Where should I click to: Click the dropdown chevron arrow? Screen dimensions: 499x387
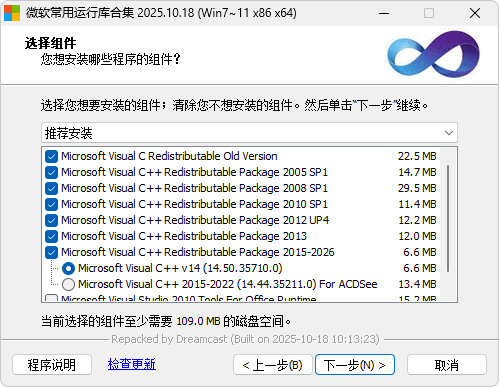pyautogui.click(x=449, y=133)
